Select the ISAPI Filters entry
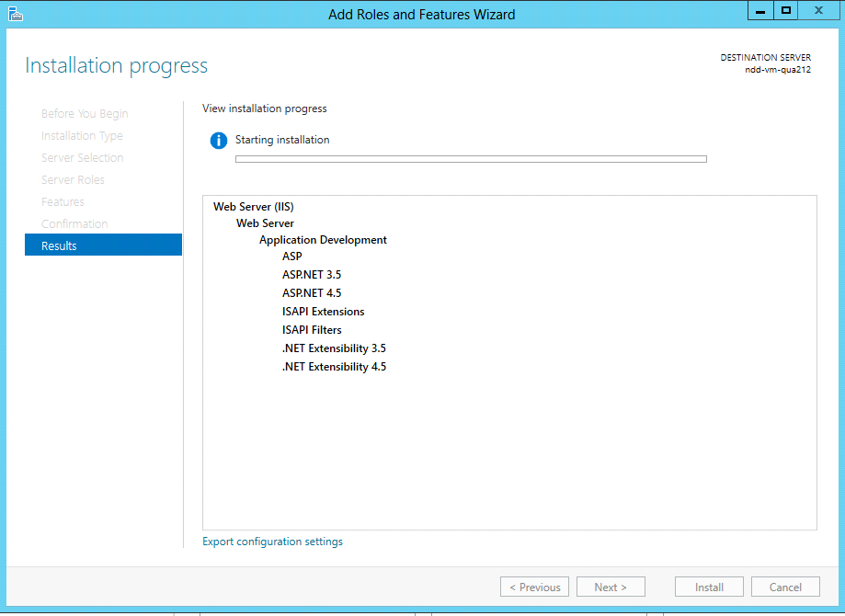The width and height of the screenshot is (845, 616). [x=312, y=330]
